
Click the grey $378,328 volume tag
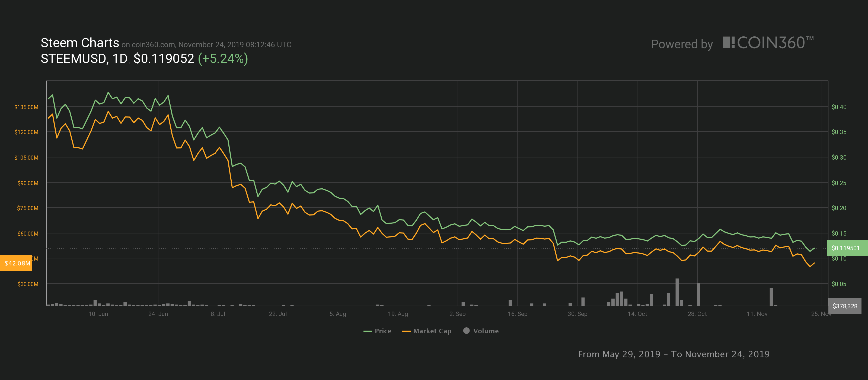[x=845, y=306]
